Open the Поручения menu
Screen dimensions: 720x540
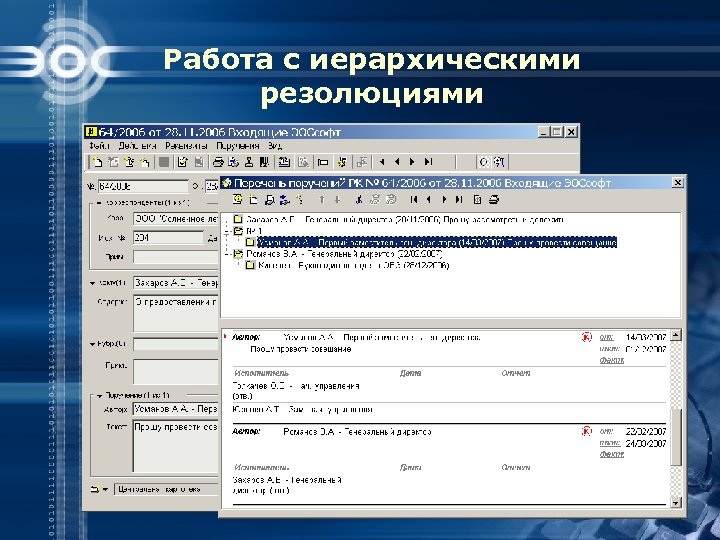237,146
